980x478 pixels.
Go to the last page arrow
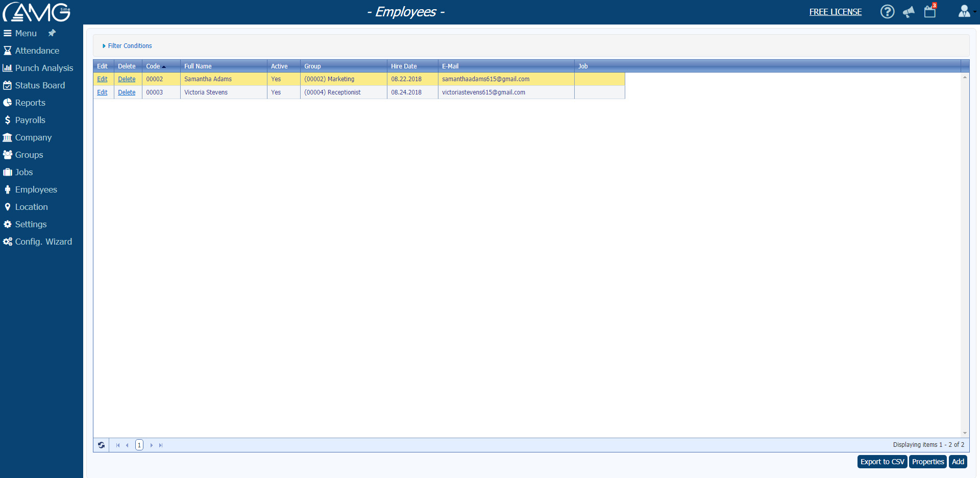(161, 445)
